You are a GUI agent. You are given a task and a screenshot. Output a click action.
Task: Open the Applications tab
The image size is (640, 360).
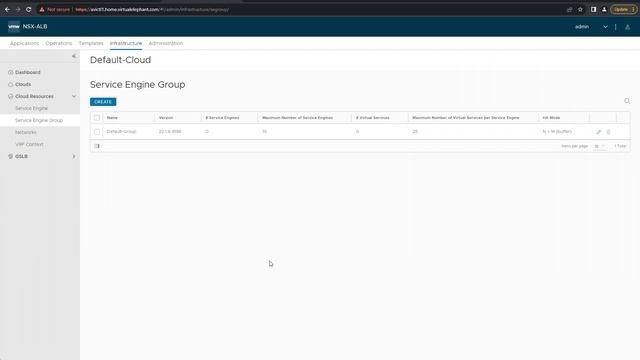(x=24, y=43)
